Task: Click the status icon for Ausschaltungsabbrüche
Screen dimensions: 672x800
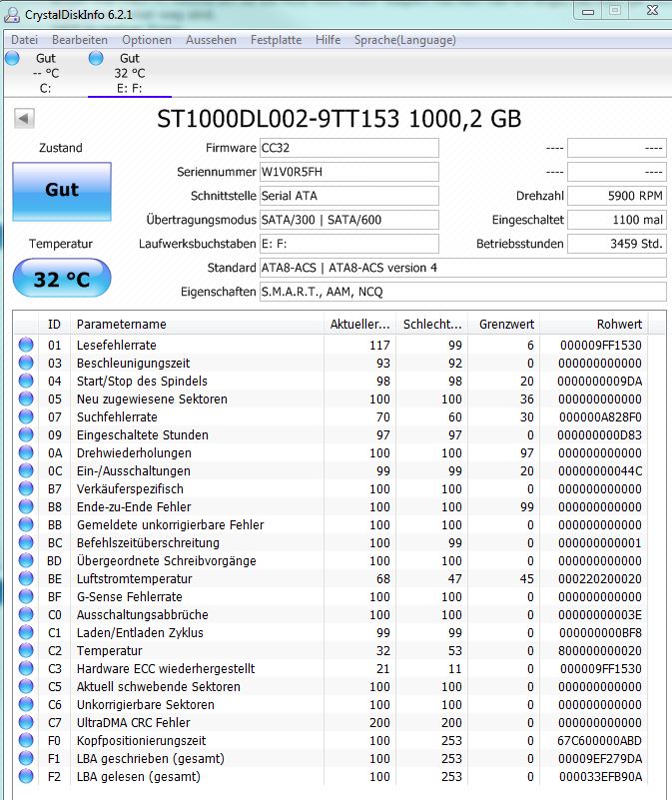Action: tap(26, 614)
